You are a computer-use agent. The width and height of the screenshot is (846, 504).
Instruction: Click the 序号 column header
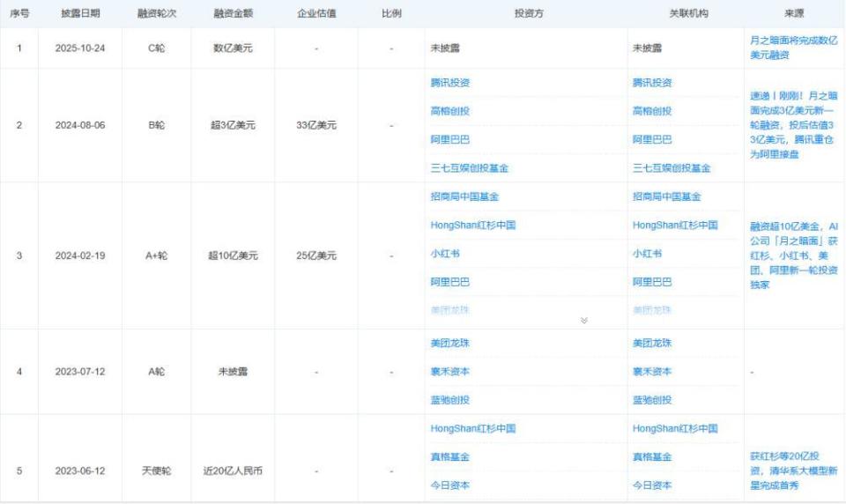[19, 13]
